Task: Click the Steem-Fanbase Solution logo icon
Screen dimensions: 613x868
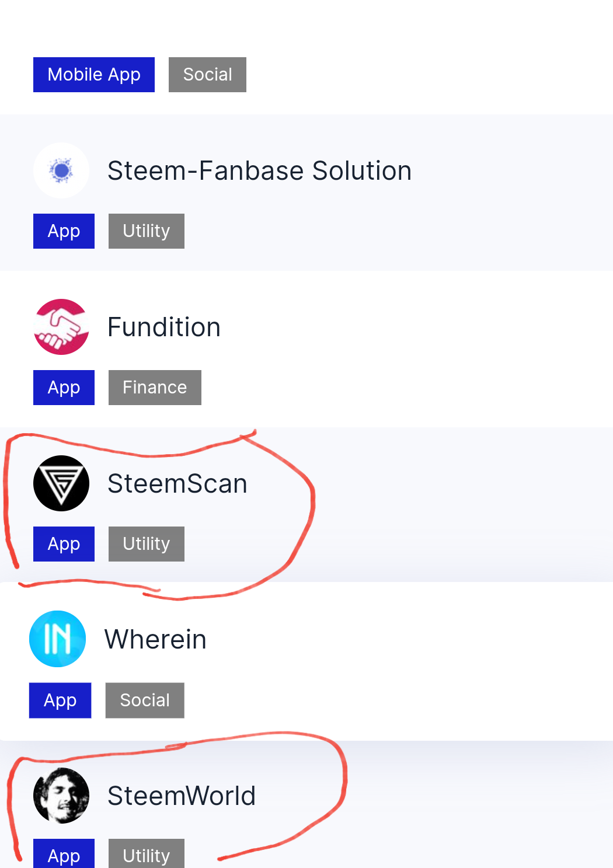Action: pos(61,170)
